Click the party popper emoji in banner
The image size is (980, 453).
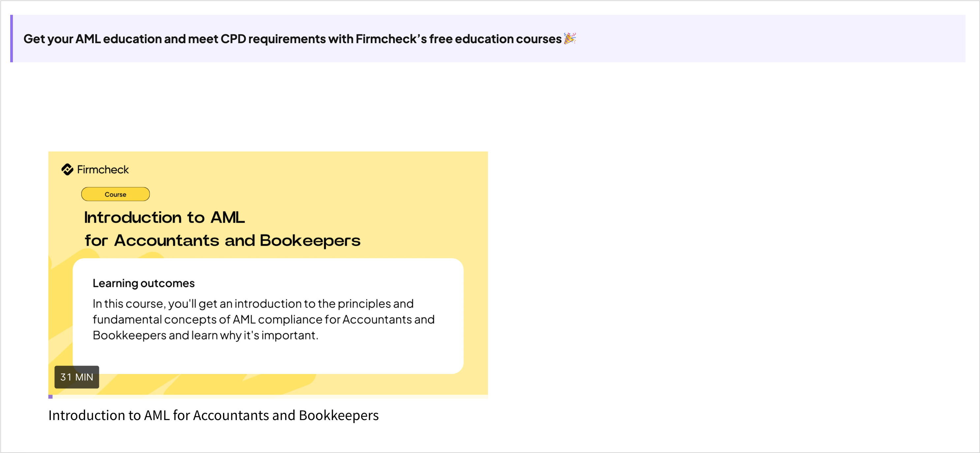[570, 39]
